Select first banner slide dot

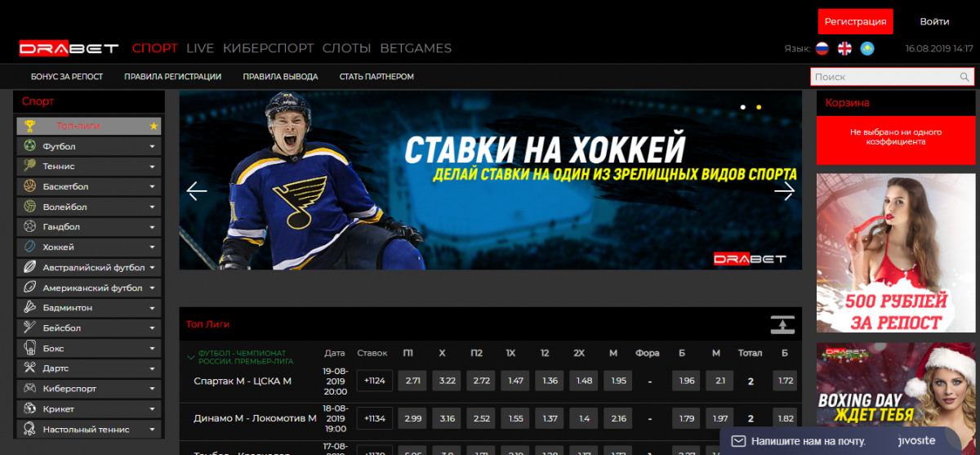tap(743, 107)
